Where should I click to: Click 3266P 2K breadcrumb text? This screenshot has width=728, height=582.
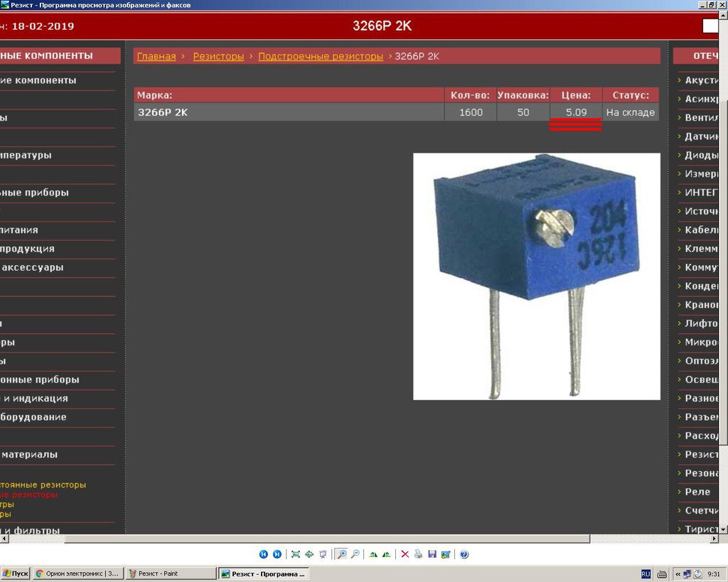417,56
